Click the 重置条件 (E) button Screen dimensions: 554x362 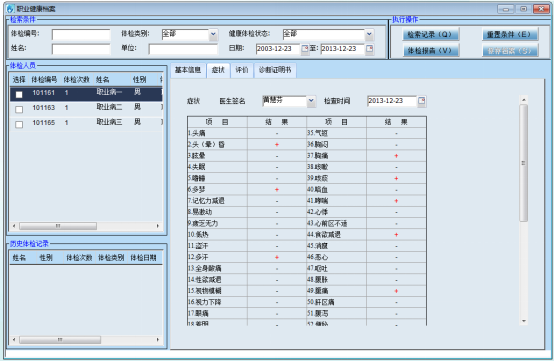point(510,34)
